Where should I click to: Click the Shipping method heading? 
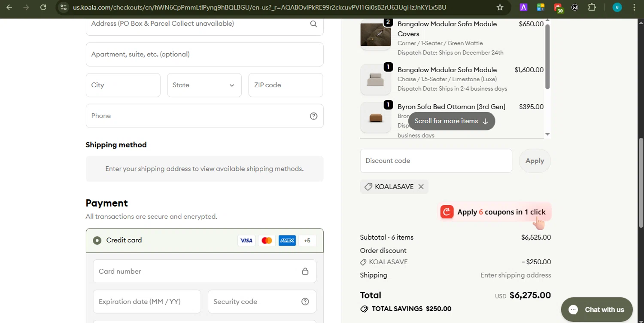(116, 145)
